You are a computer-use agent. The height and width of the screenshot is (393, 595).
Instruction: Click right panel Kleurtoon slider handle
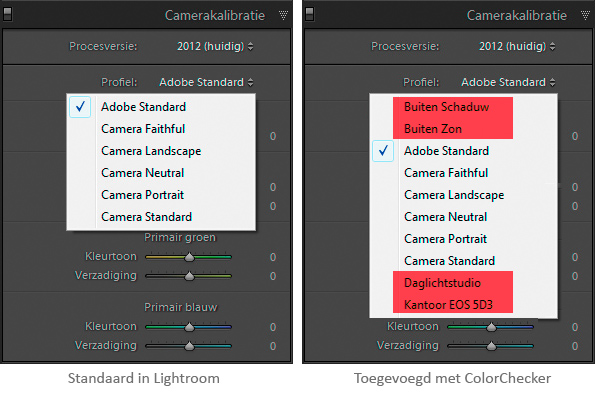click(x=491, y=327)
